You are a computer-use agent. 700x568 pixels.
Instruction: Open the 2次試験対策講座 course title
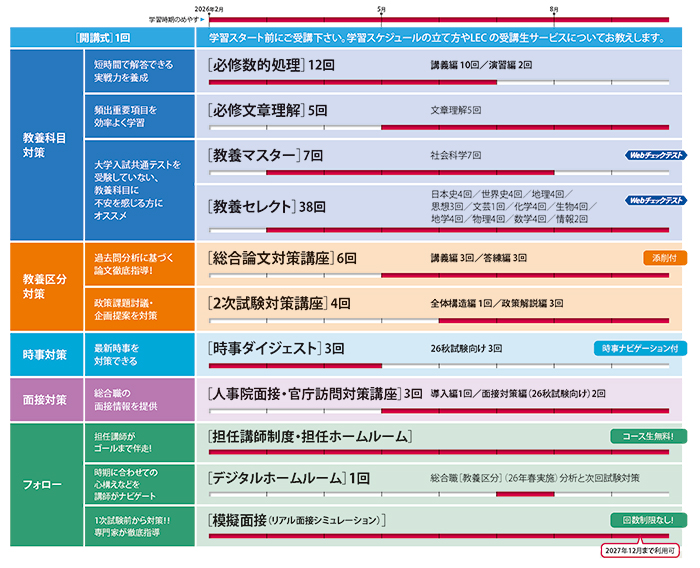(x=265, y=302)
